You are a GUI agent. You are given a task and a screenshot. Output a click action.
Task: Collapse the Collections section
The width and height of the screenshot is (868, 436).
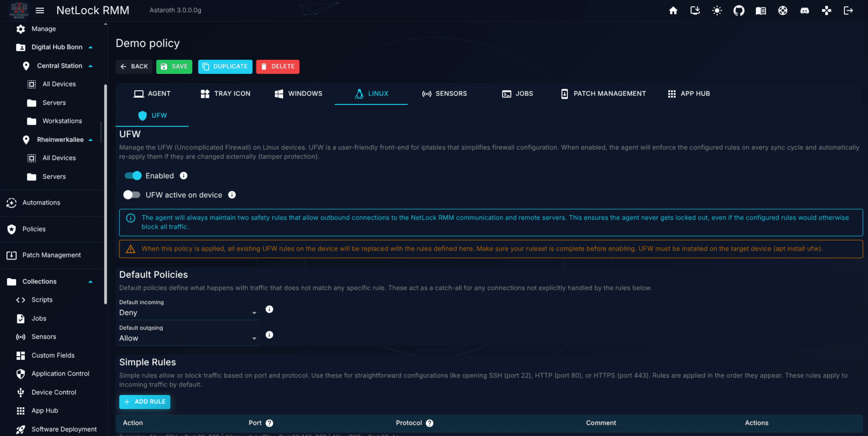point(90,282)
